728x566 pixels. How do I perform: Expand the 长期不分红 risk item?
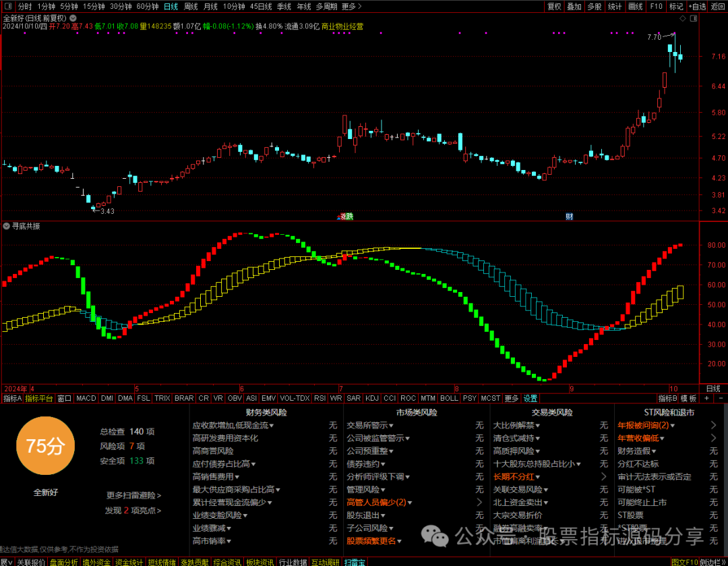(x=516, y=477)
